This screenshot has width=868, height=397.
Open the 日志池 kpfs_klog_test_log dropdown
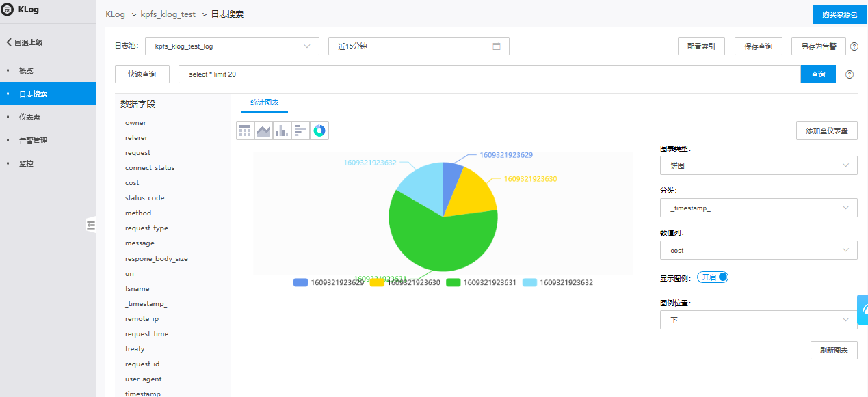coord(232,46)
